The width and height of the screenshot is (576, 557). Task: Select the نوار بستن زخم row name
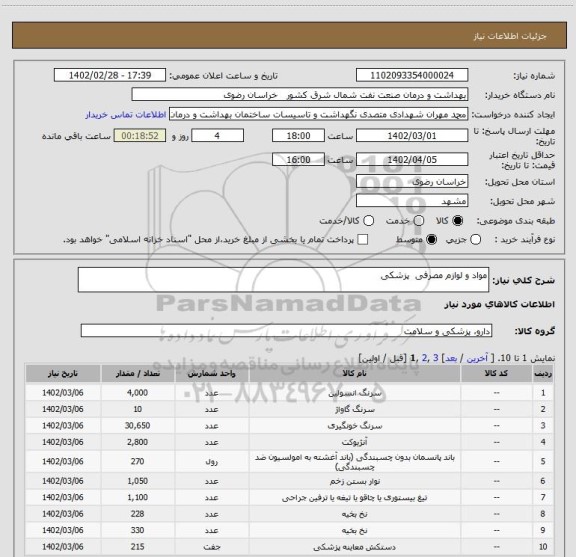point(354,481)
